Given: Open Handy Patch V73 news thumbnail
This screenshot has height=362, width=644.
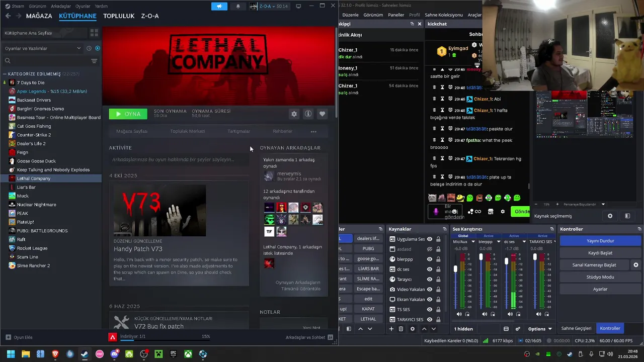Looking at the screenshot, I should (159, 210).
